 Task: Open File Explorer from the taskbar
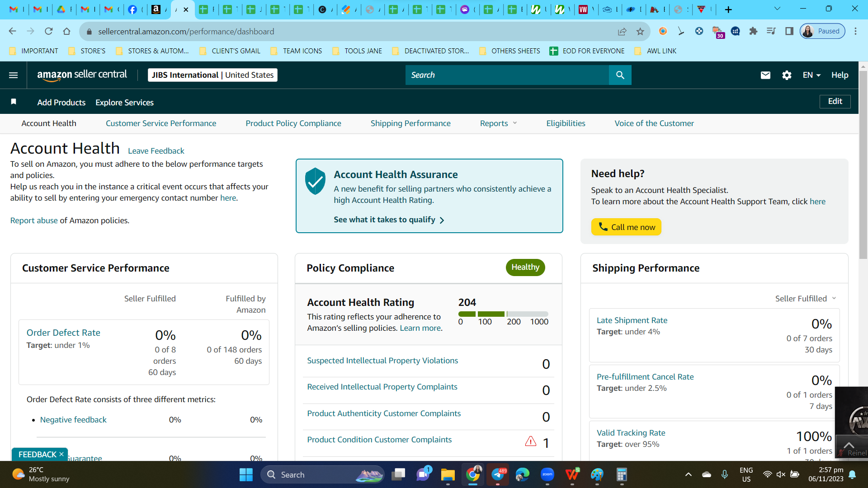click(x=448, y=474)
